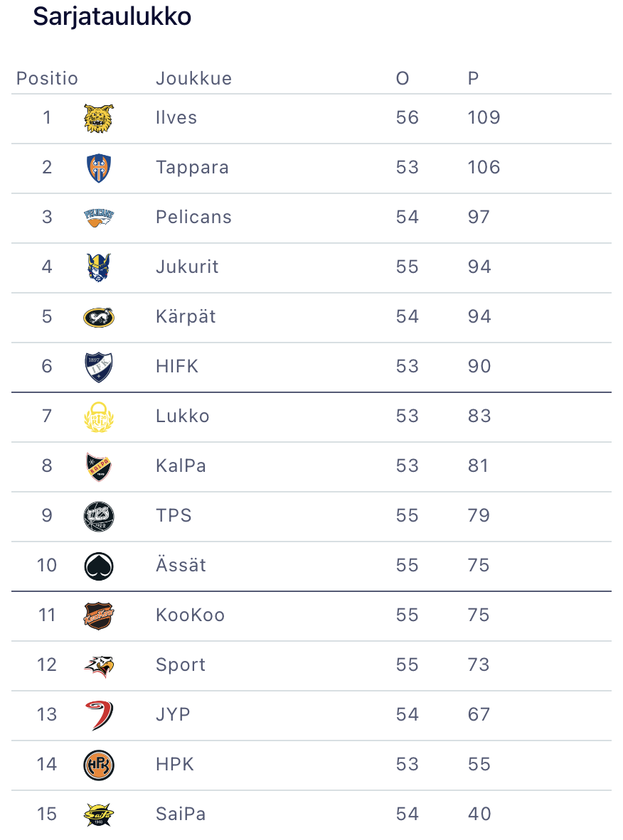Sort by the P points column header
This screenshot has height=840, width=623.
click(474, 78)
